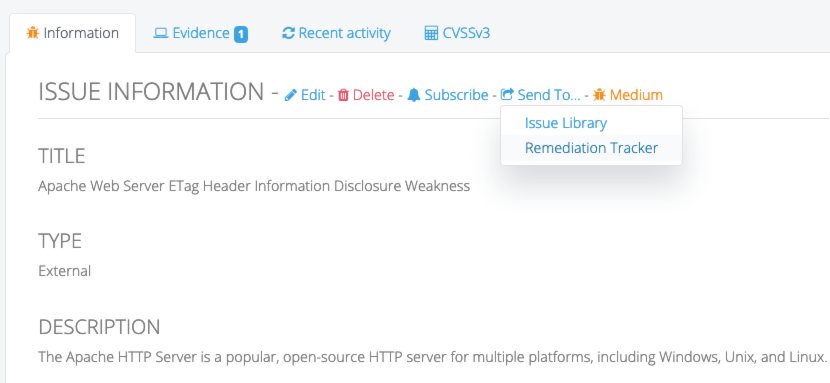Choose Remediation Tracker from Send To menu
Screen dimensions: 830x383
(591, 148)
